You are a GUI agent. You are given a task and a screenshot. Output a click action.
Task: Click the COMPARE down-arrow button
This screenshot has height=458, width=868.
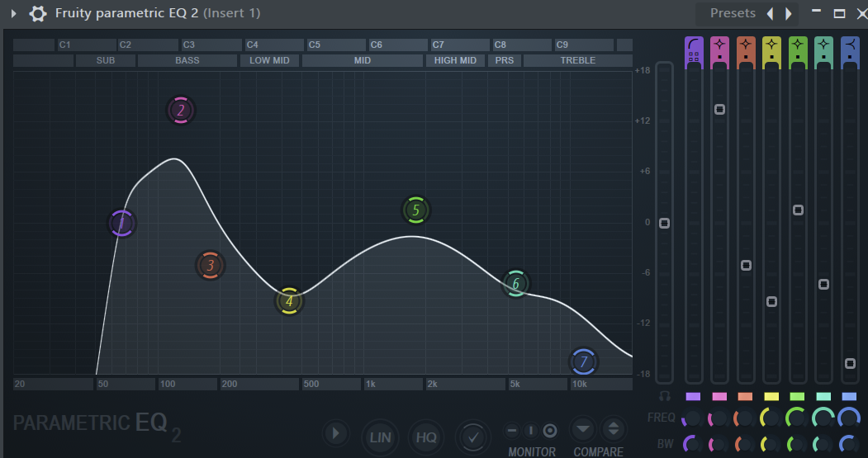(x=582, y=428)
